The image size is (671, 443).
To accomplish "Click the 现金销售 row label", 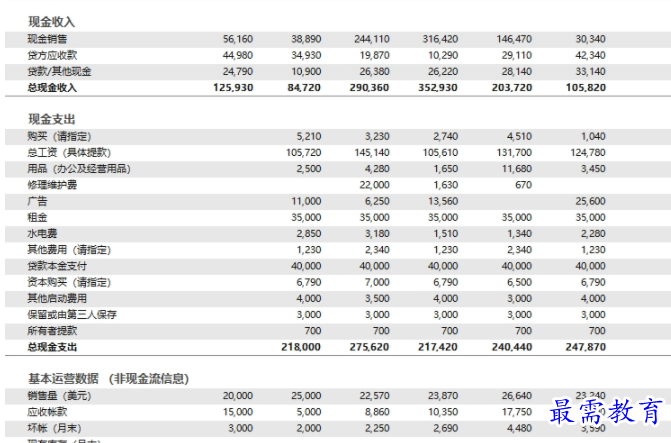I will tap(47, 39).
